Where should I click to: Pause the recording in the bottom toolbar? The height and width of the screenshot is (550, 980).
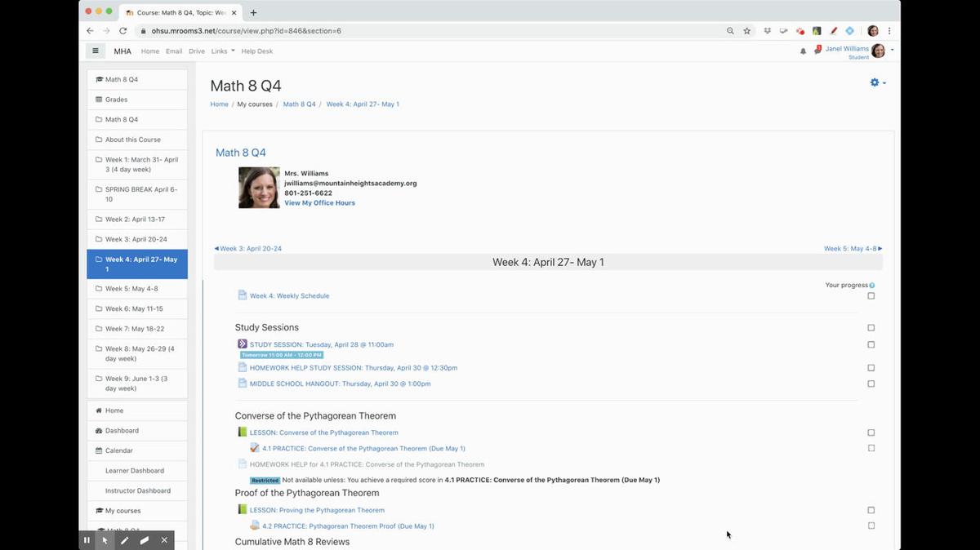click(x=87, y=540)
